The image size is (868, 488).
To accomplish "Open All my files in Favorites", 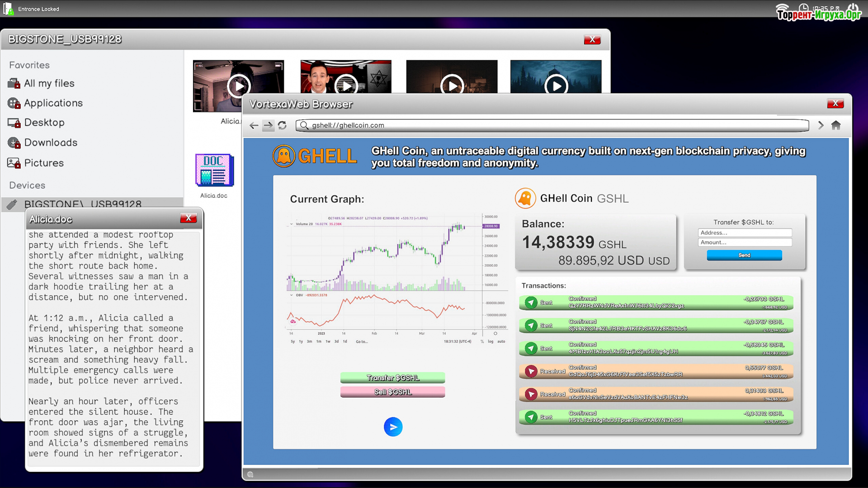I will tap(49, 83).
